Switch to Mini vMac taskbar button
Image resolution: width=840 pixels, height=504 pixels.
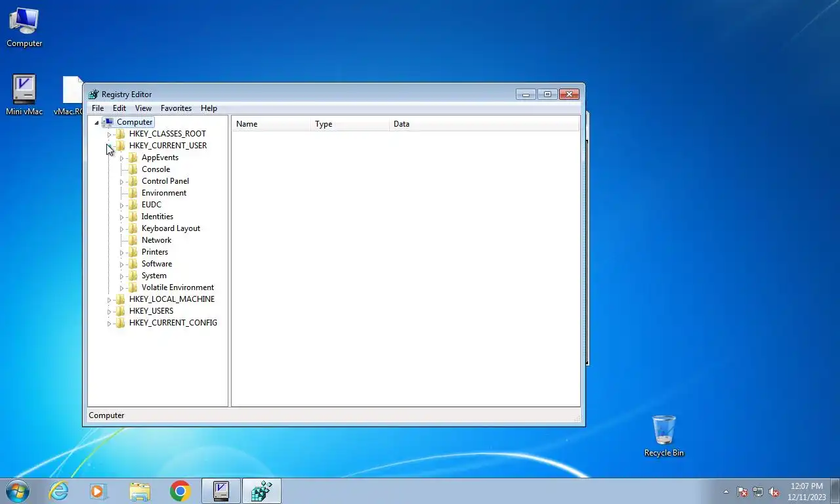(x=220, y=491)
